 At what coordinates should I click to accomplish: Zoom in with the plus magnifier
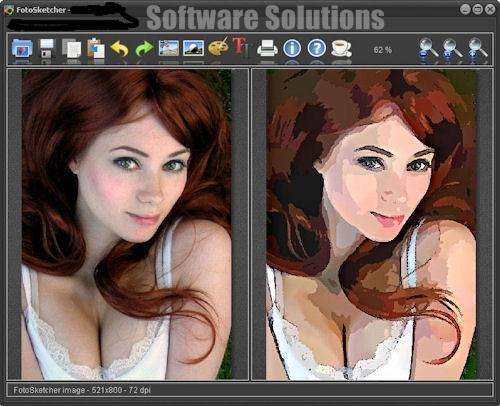(x=478, y=49)
